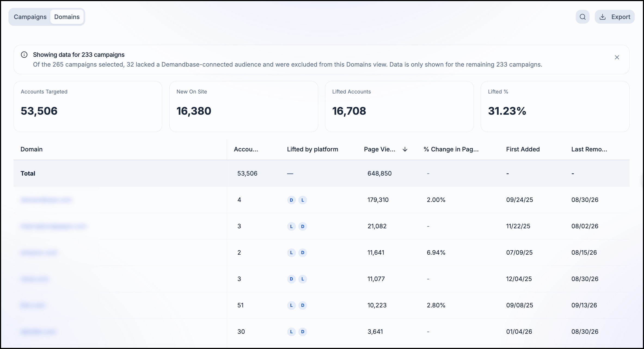
Task: Click the Accou... column header
Action: (246, 149)
